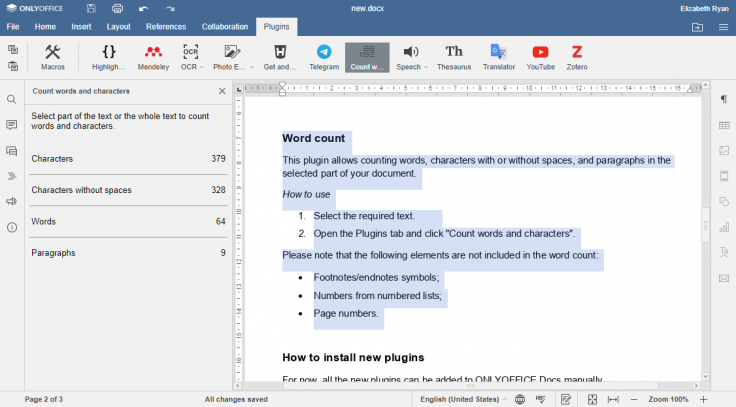Expand the OCR dropdown arrow
Screen dimensions: 736x407
[202, 67]
